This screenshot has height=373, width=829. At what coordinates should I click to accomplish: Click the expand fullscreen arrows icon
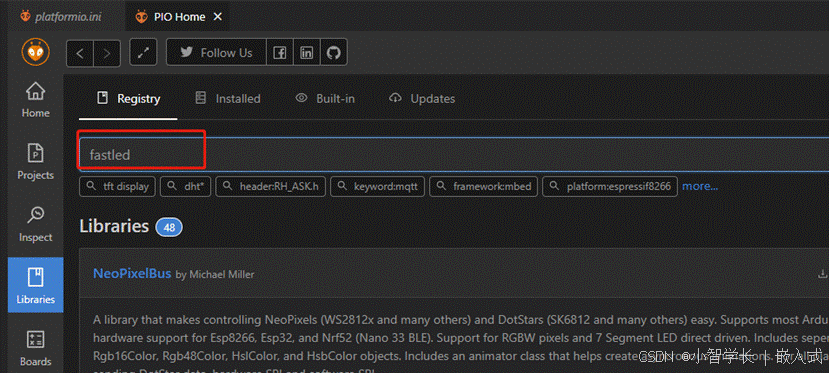pos(143,52)
